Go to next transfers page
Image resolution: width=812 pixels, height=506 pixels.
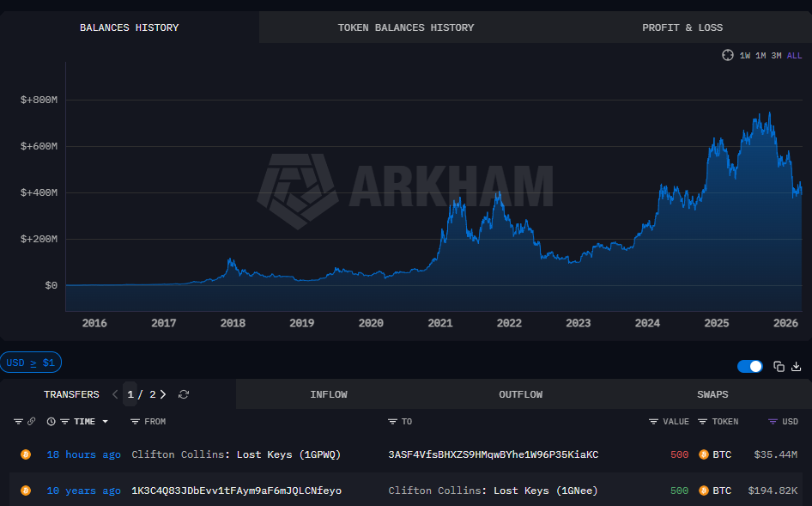163,394
